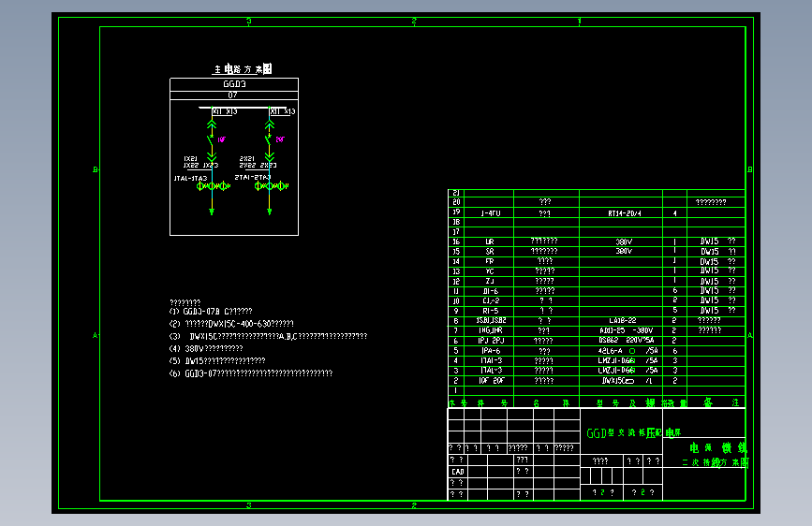The width and height of the screenshot is (812, 526).
Task: Select note line (1) GGD3-07B
Action: click(211, 312)
